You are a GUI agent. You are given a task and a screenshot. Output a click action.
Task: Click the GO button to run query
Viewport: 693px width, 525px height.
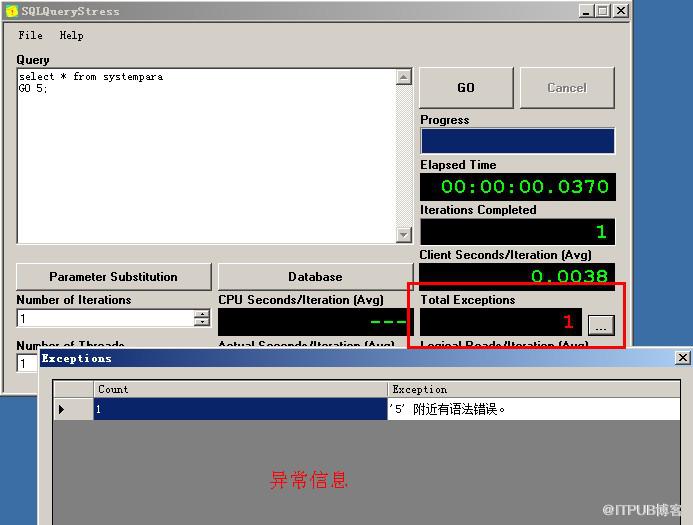click(x=466, y=88)
